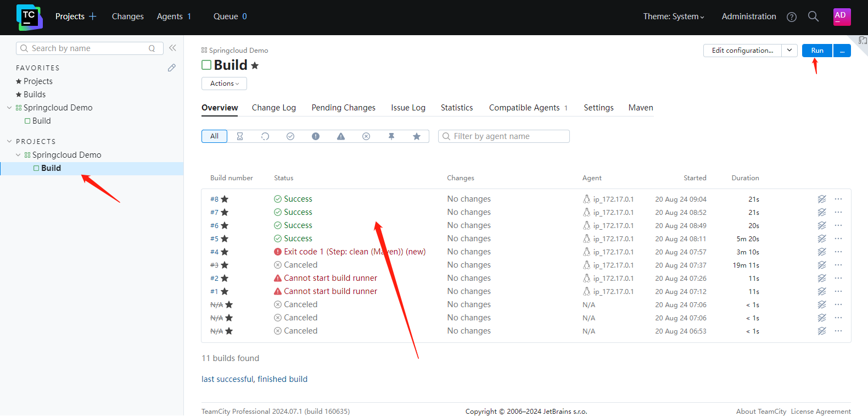The width and height of the screenshot is (868, 416).
Task: Click the three-dot menu for build #8
Action: (838, 199)
